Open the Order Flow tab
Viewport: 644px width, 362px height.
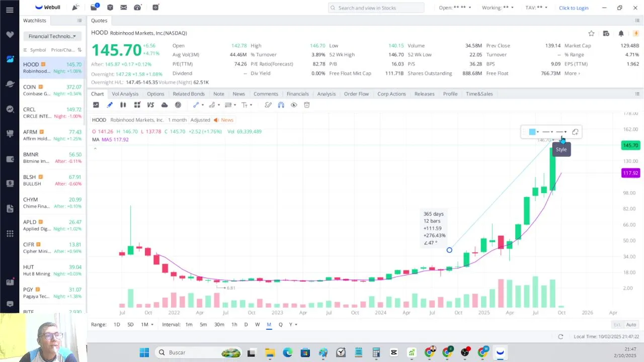point(356,94)
